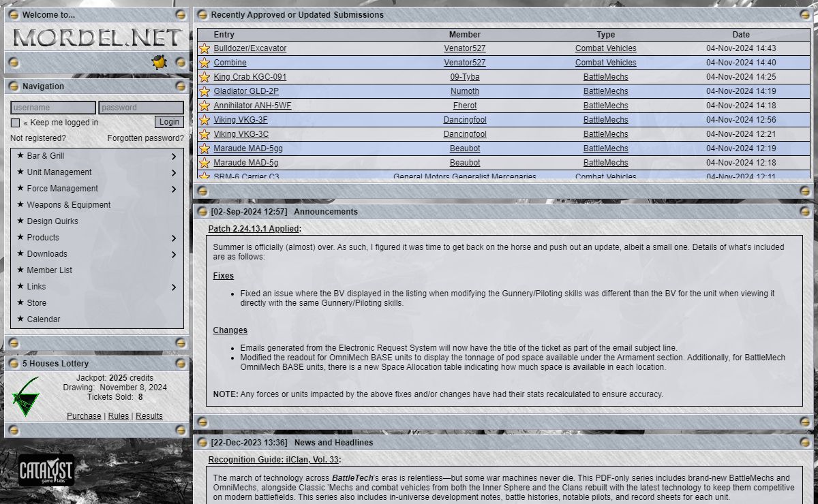Viewport: 818px width, 504px height.
Task: Expand the Force Management submenu arrow
Action: pos(174,189)
